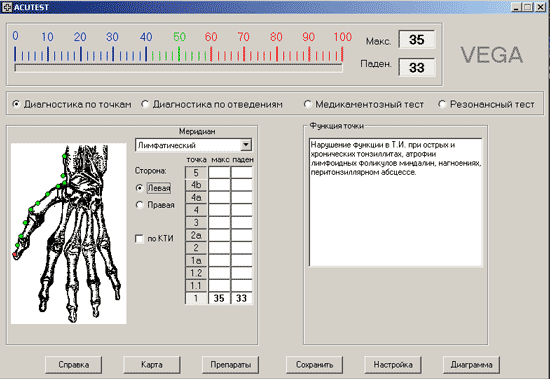Viewport: 550px width, 379px height.
Task: Click the 100 mark on the scale
Action: click(x=342, y=36)
